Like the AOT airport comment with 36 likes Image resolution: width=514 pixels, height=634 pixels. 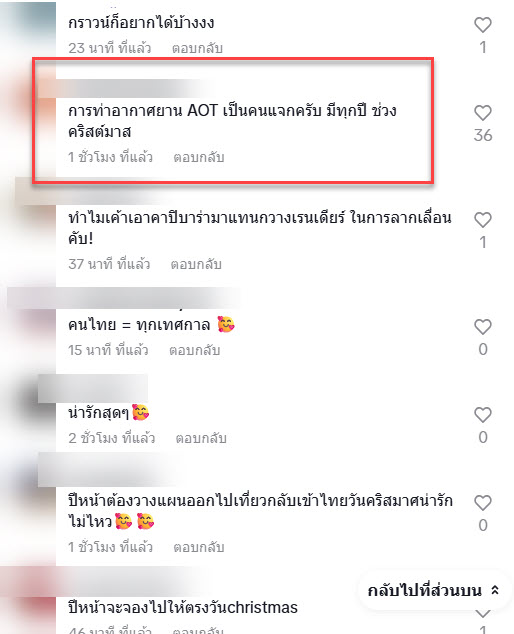482,113
